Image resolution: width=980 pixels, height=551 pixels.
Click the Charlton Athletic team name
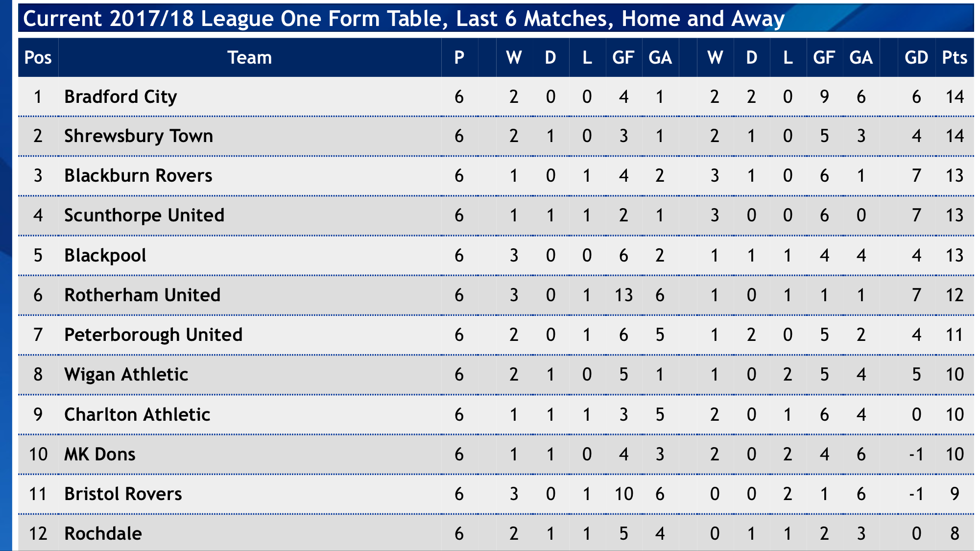[137, 415]
